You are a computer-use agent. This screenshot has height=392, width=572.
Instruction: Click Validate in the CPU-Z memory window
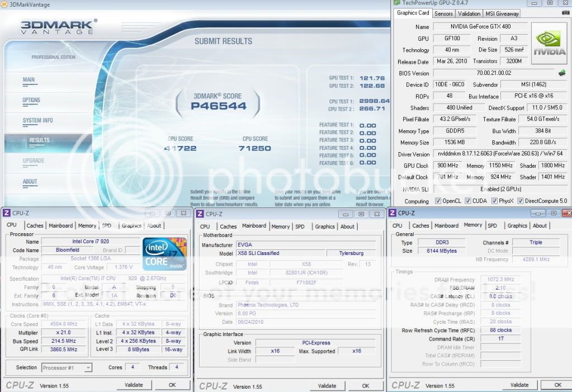[519, 385]
